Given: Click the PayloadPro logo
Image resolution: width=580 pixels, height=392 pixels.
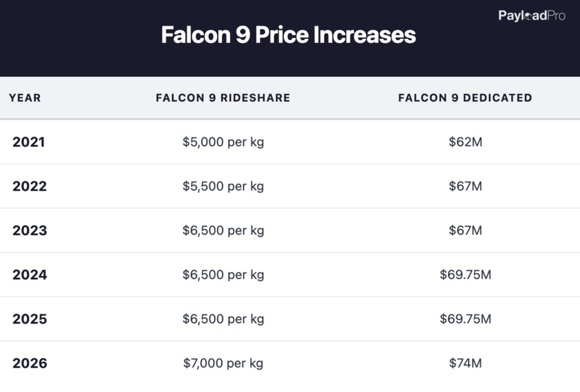Looking at the screenshot, I should 532,16.
